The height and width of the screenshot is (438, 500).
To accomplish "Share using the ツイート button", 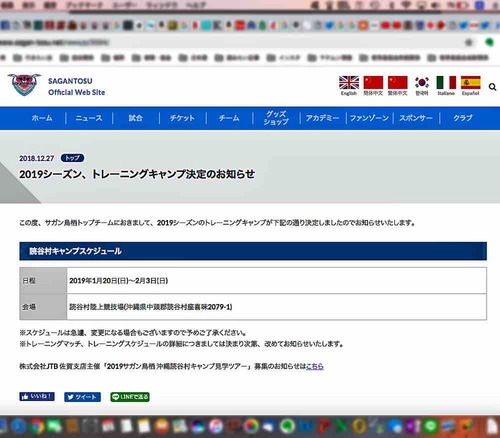I will click(x=82, y=397).
